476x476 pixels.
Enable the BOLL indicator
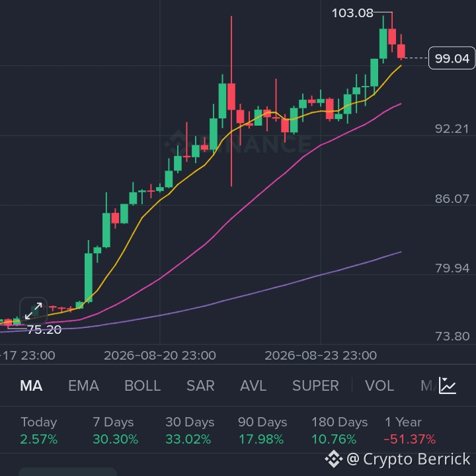142,386
